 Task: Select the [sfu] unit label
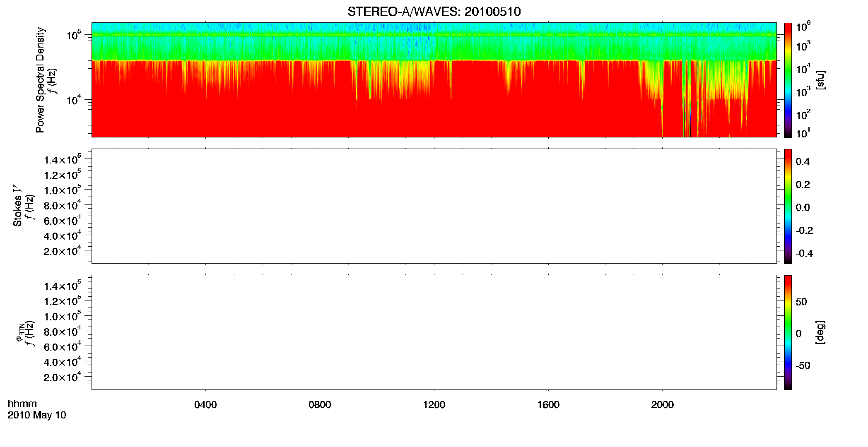click(820, 80)
